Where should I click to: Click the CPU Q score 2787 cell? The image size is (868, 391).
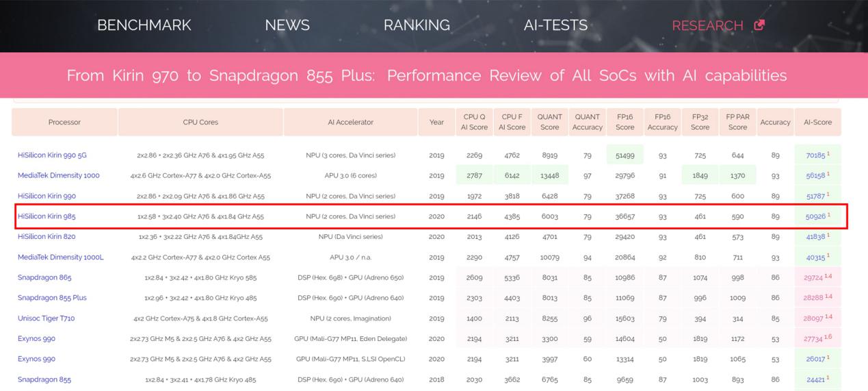[474, 175]
